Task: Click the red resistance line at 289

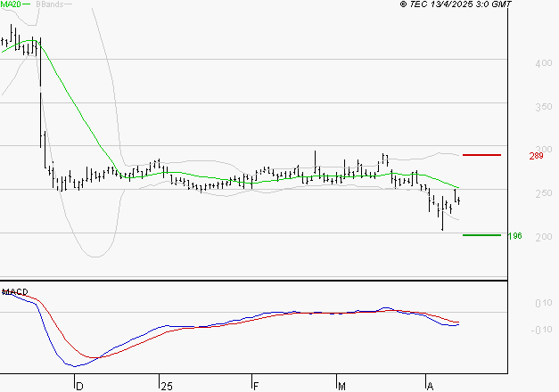Action: 481,155
